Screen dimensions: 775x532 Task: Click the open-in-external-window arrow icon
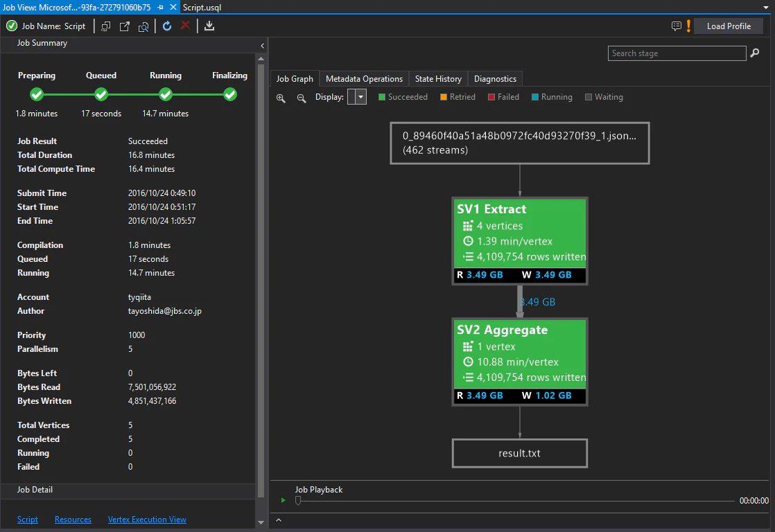tap(125, 26)
